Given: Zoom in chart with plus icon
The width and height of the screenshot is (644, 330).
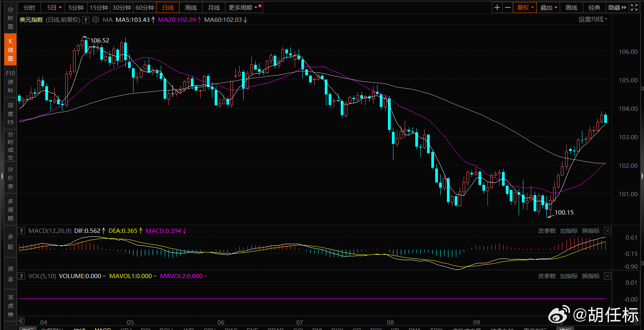Looking at the screenshot, I should [497, 7].
